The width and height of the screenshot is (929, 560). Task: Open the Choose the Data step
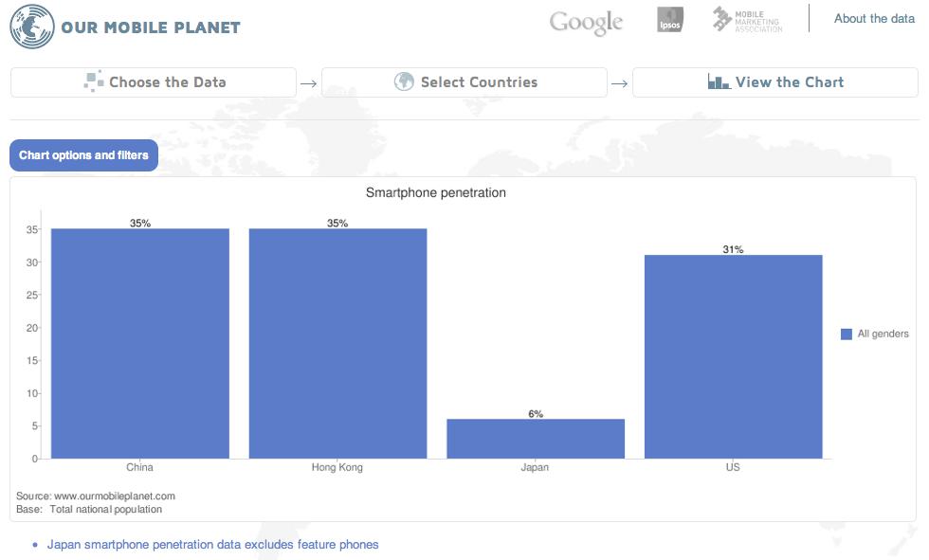(154, 82)
